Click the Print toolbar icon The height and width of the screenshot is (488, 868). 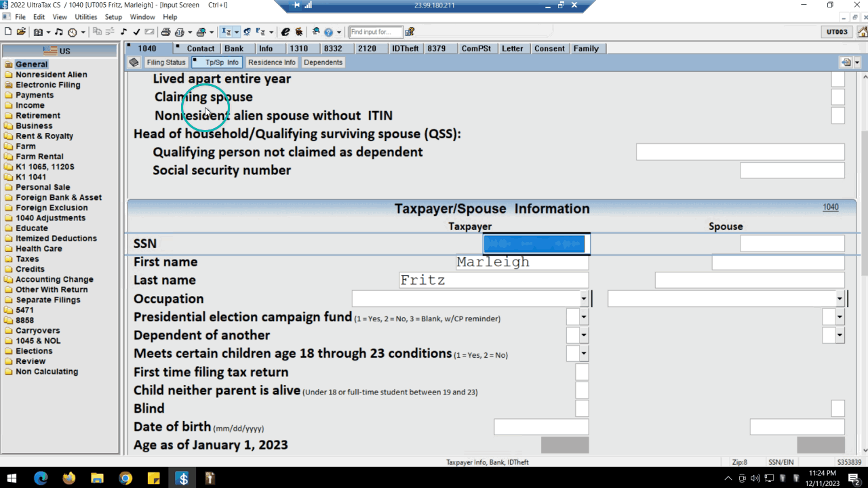coord(165,32)
